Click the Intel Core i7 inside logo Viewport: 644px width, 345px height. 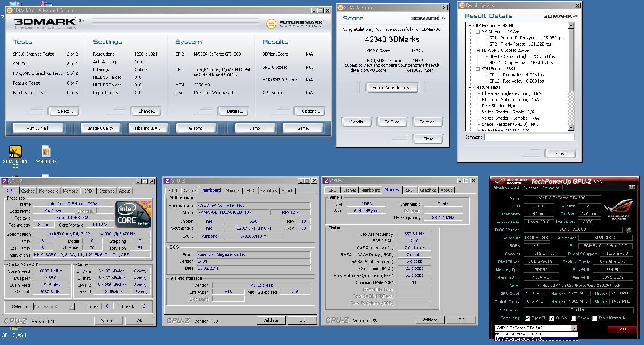(133, 214)
